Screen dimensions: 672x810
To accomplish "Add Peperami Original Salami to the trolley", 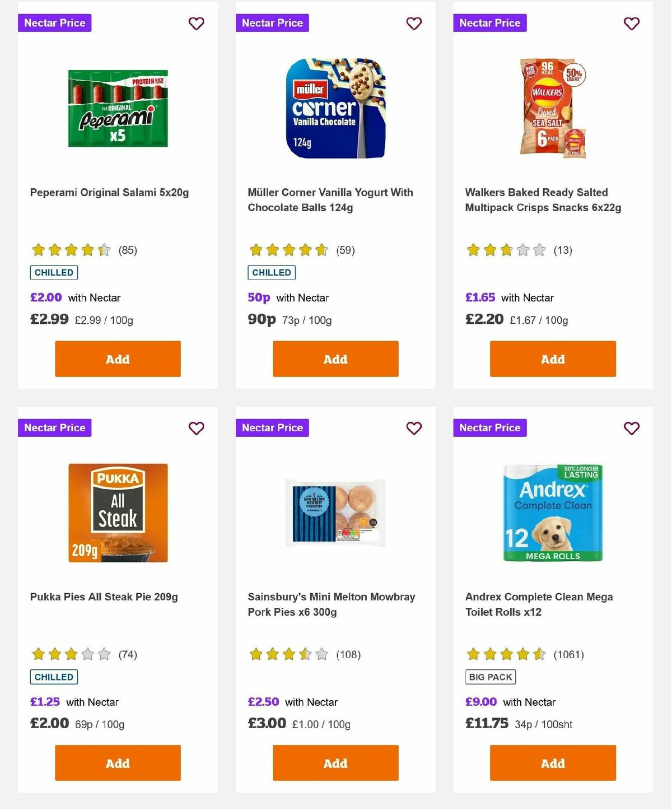I will [x=117, y=359].
